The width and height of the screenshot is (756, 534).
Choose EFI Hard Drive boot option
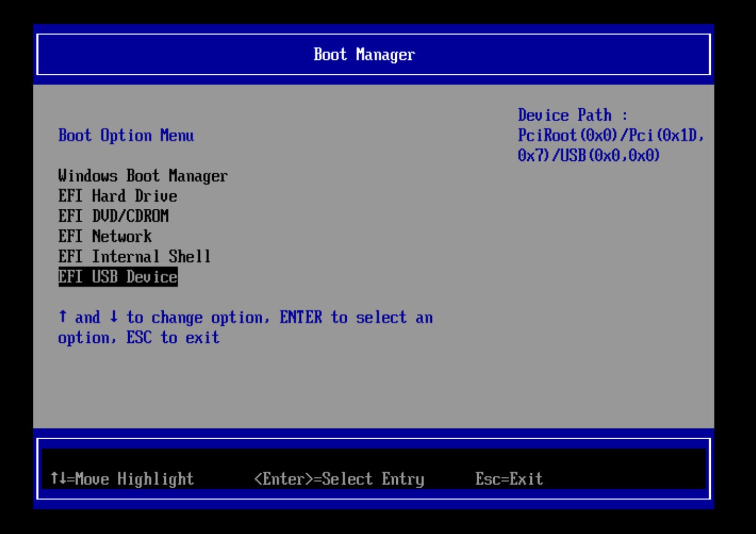pos(117,196)
